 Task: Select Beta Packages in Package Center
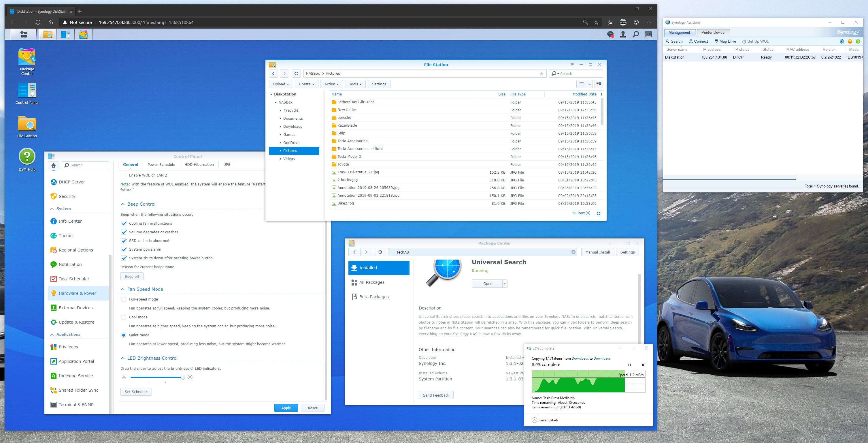[x=379, y=297]
